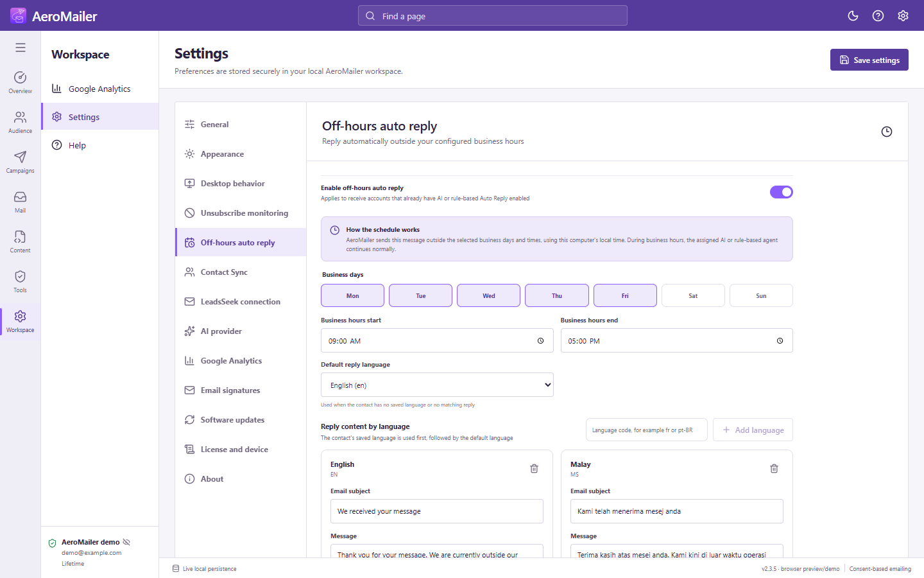Click language code input field
924x578 pixels.
coord(646,430)
